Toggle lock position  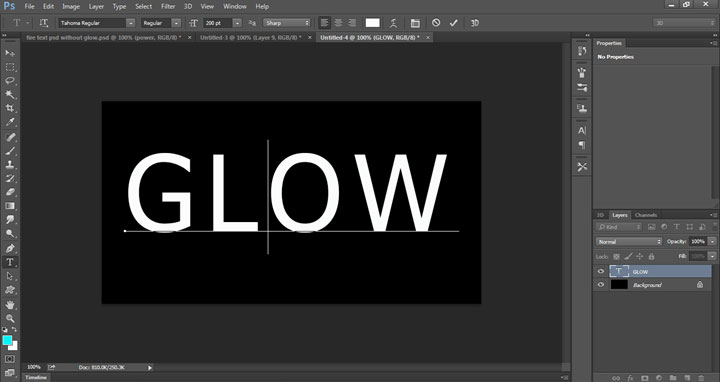tap(640, 257)
